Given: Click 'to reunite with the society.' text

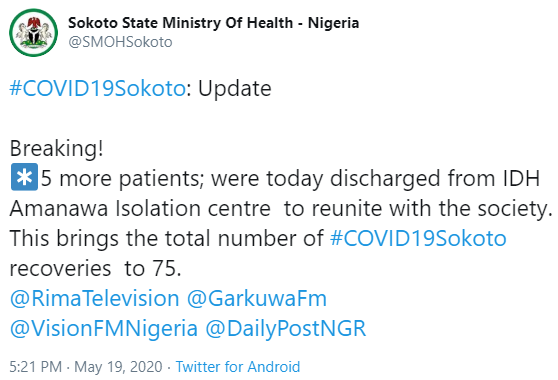Looking at the screenshot, I should (x=418, y=208).
